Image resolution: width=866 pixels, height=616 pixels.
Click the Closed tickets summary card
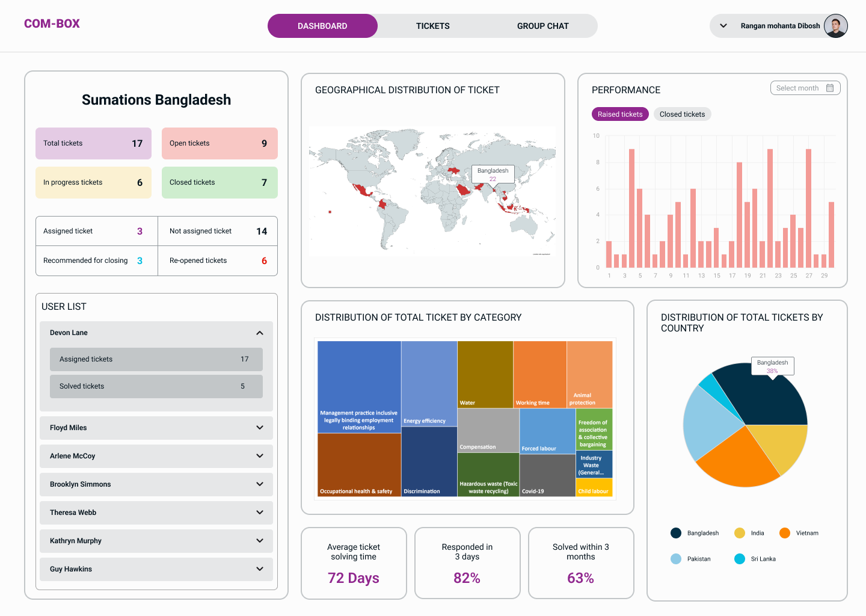click(x=220, y=182)
